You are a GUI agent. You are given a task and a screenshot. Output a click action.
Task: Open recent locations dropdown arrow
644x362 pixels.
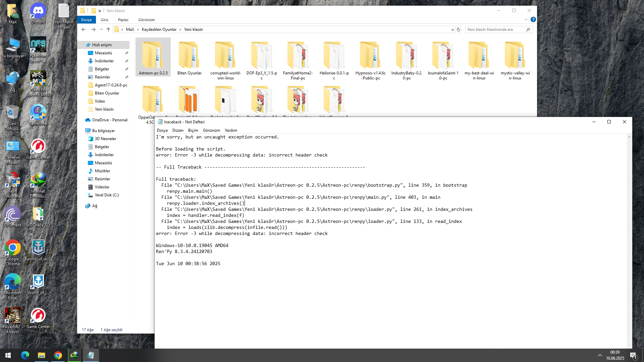tap(101, 29)
